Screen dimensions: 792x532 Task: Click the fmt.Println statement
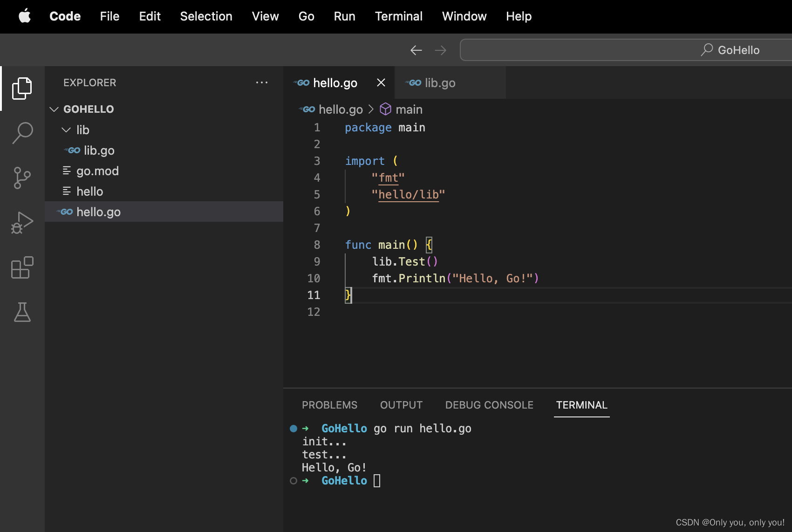point(455,278)
